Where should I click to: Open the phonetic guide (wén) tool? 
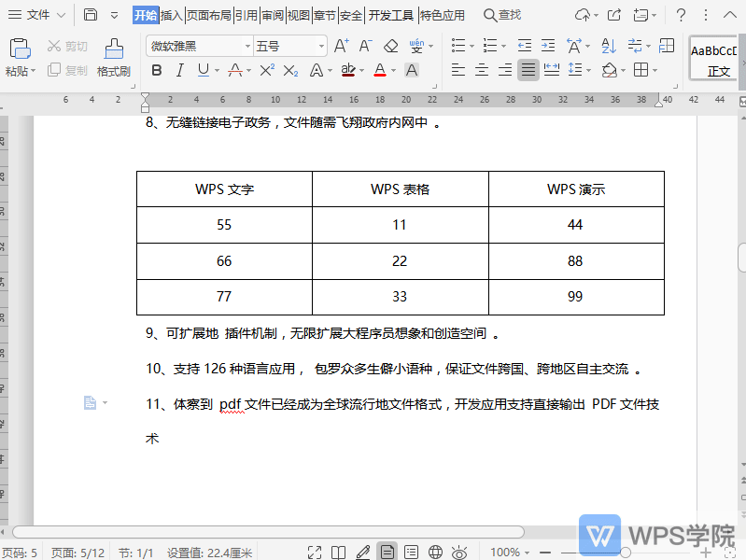click(x=416, y=46)
